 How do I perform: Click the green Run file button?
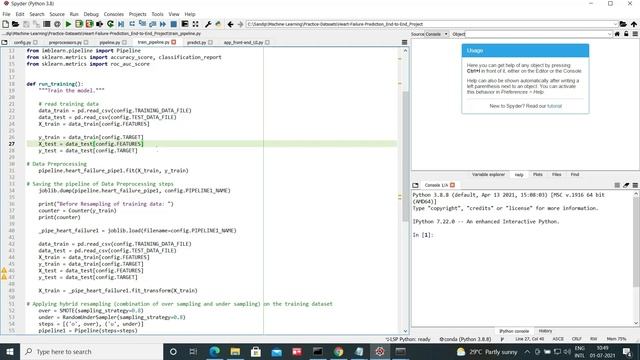pyautogui.click(x=68, y=24)
